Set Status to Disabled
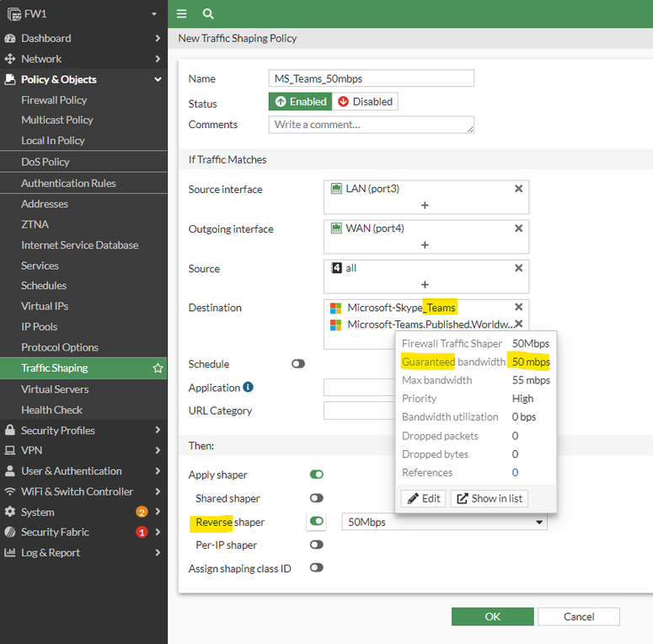 tap(365, 101)
